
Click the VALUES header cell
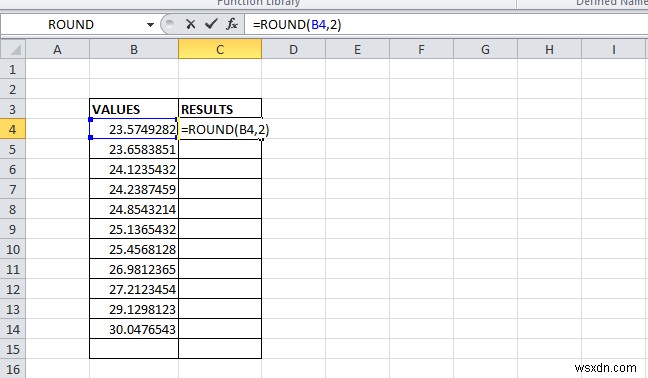click(134, 109)
